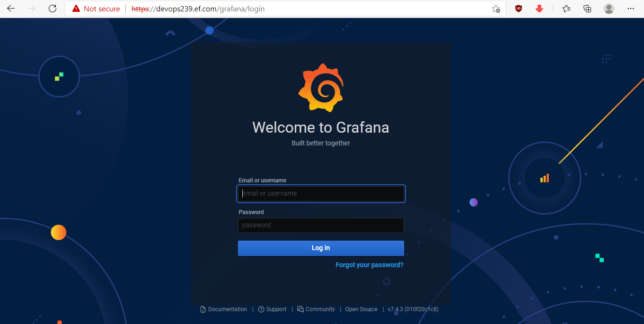The image size is (644, 324).
Task: Open the Documentation footer link
Action: 227,309
